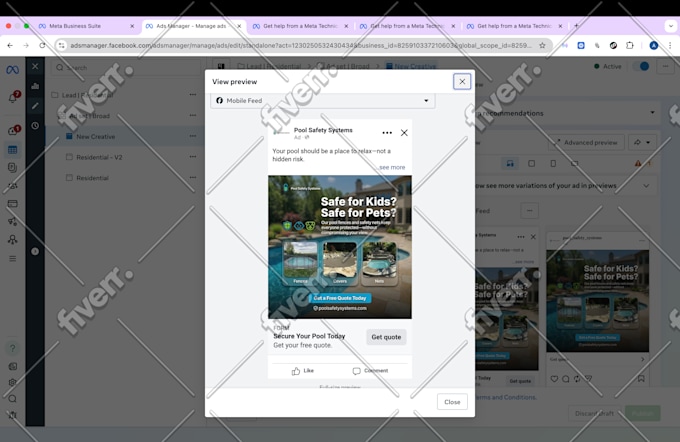Open options menu for the Residential - V2 row

pyautogui.click(x=193, y=157)
